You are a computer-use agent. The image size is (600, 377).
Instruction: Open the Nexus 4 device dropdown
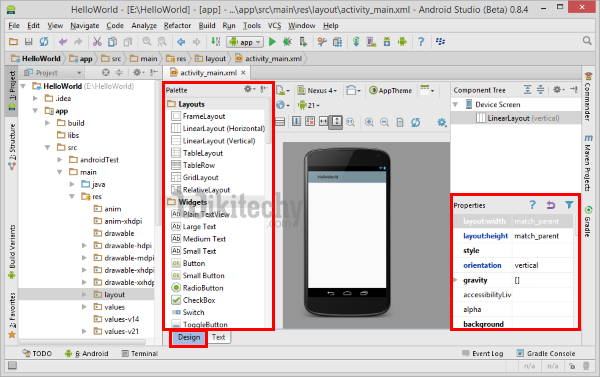click(x=318, y=90)
